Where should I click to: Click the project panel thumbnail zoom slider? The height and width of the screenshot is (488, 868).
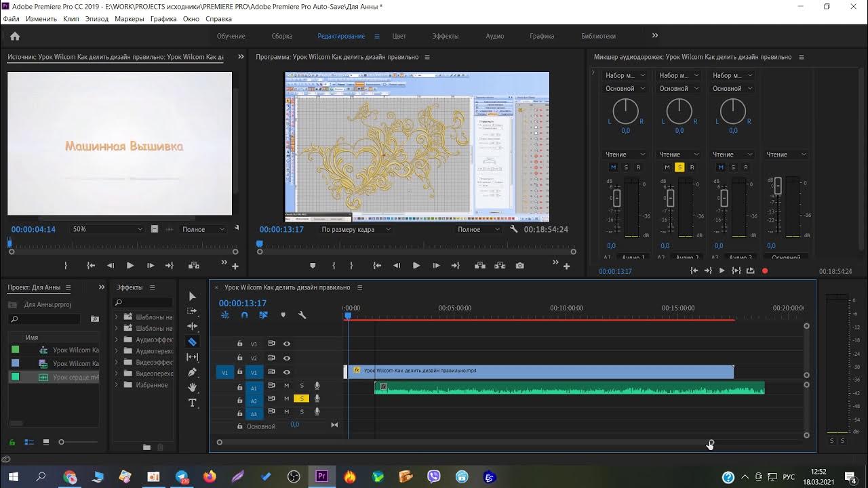click(x=62, y=442)
